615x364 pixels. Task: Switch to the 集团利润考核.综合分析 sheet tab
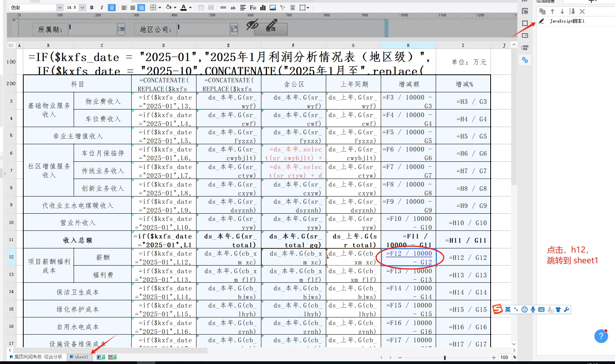[x=37, y=357]
